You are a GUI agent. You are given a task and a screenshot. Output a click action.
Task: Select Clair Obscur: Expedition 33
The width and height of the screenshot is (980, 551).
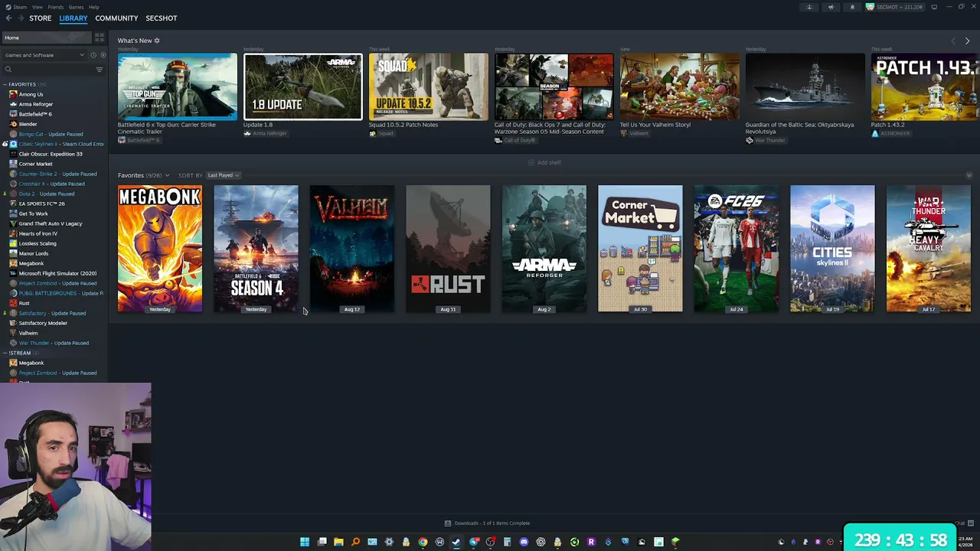click(51, 154)
